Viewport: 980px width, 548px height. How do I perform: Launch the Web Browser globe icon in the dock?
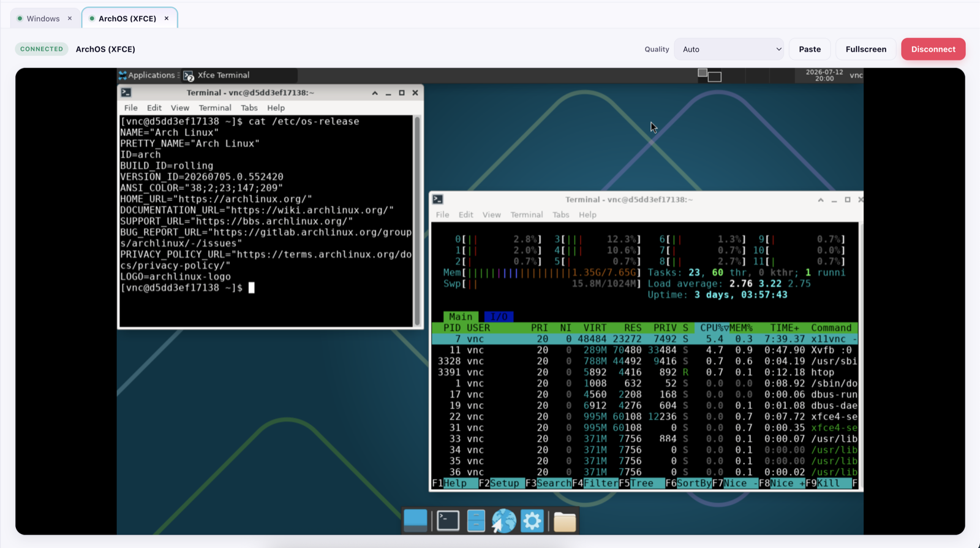tap(504, 520)
